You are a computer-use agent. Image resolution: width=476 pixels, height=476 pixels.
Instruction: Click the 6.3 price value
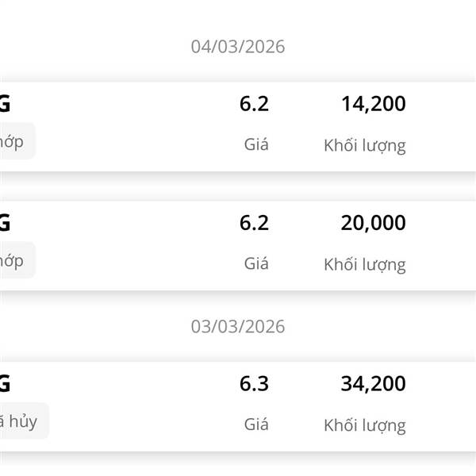pyautogui.click(x=254, y=384)
